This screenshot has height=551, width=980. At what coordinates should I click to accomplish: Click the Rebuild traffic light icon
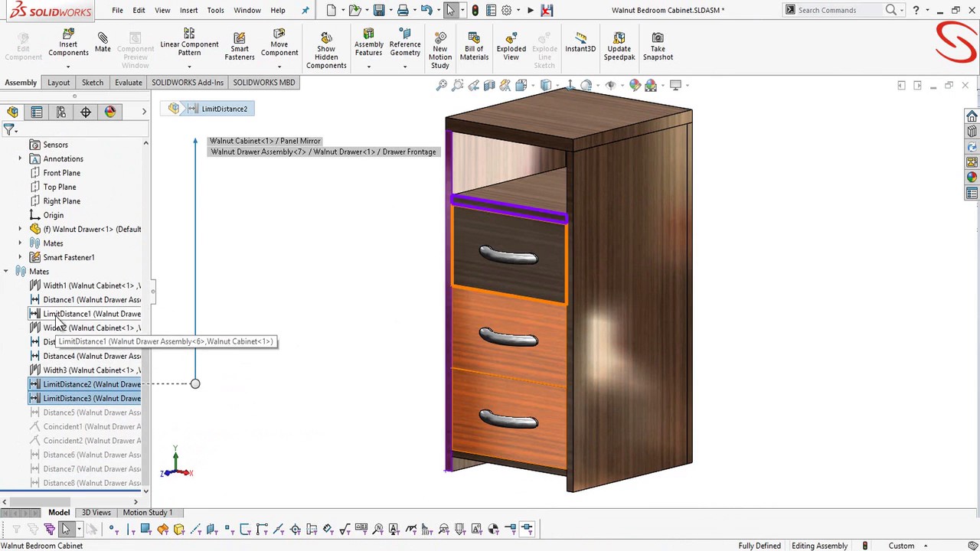475,10
